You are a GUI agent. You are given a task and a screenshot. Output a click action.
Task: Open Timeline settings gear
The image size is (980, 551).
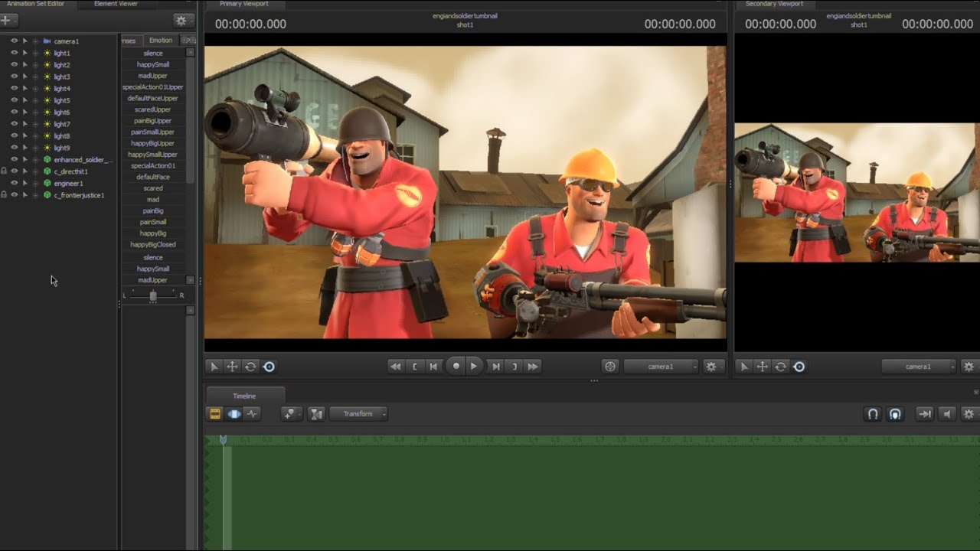[x=969, y=414]
